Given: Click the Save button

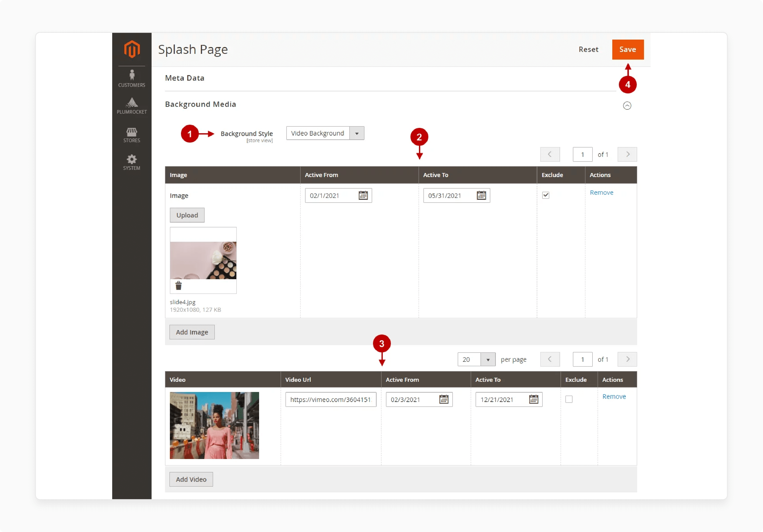Looking at the screenshot, I should [628, 50].
